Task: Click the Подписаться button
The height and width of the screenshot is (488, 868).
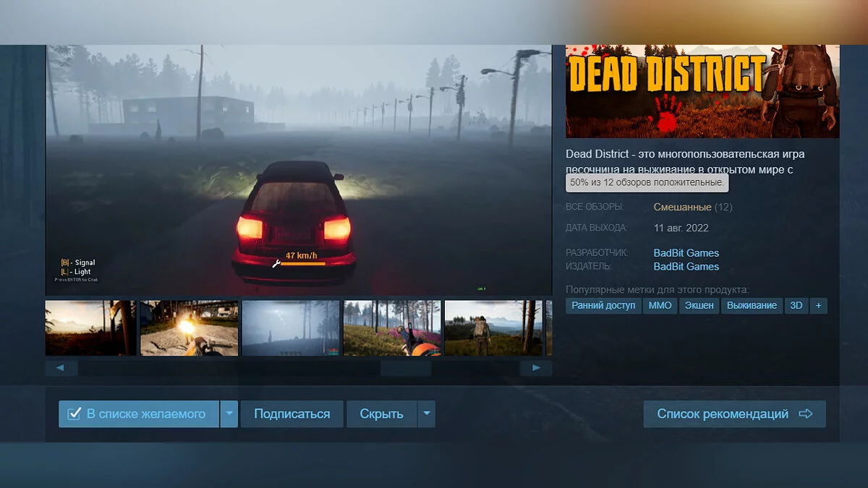Action: (292, 414)
